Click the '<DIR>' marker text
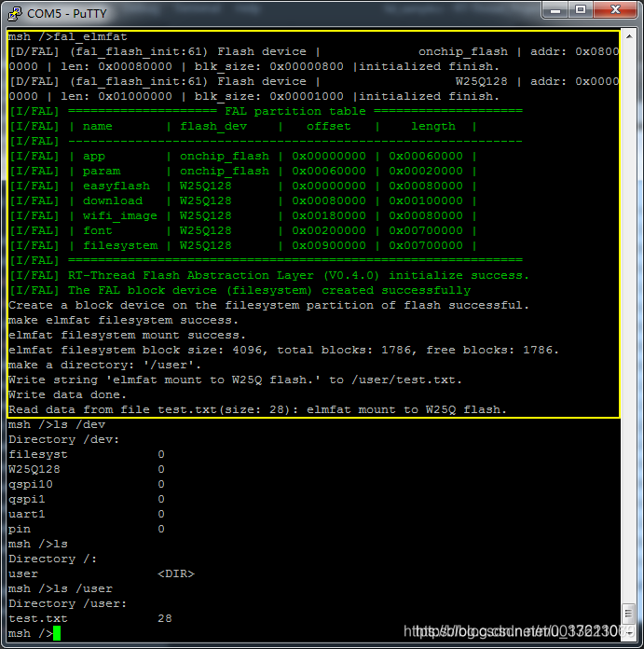 coord(176,573)
